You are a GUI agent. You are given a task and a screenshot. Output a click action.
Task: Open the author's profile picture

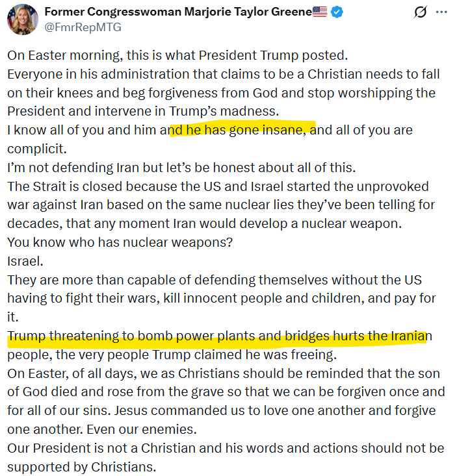coord(22,19)
